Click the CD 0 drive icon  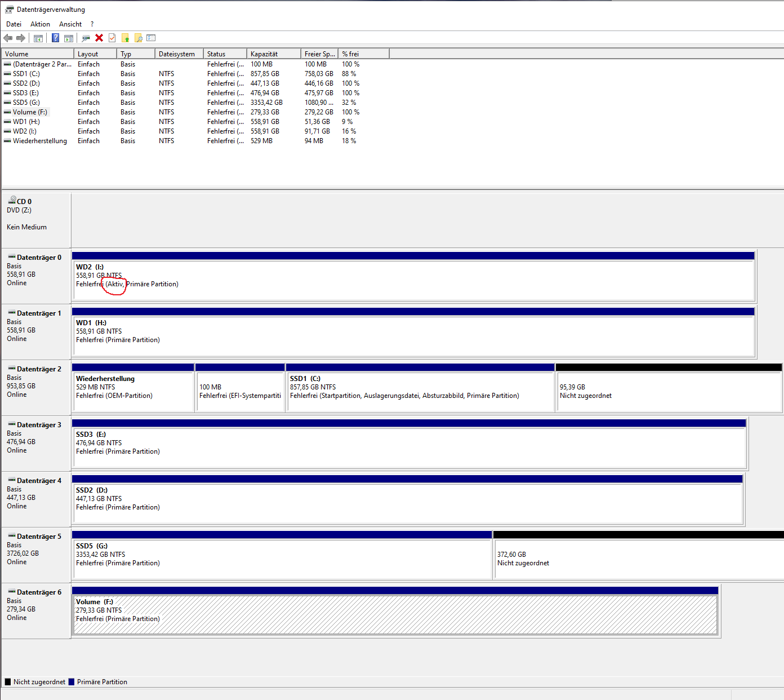[12, 200]
